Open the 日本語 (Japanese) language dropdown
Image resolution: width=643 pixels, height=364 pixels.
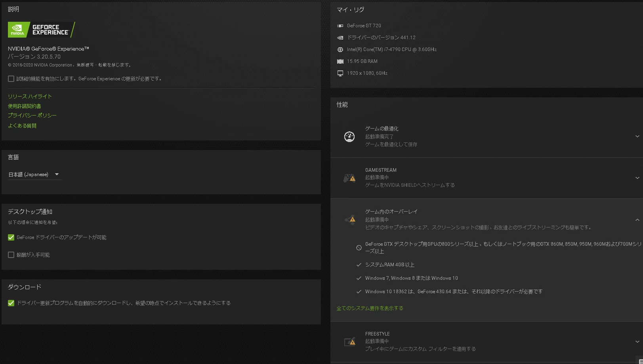[34, 174]
